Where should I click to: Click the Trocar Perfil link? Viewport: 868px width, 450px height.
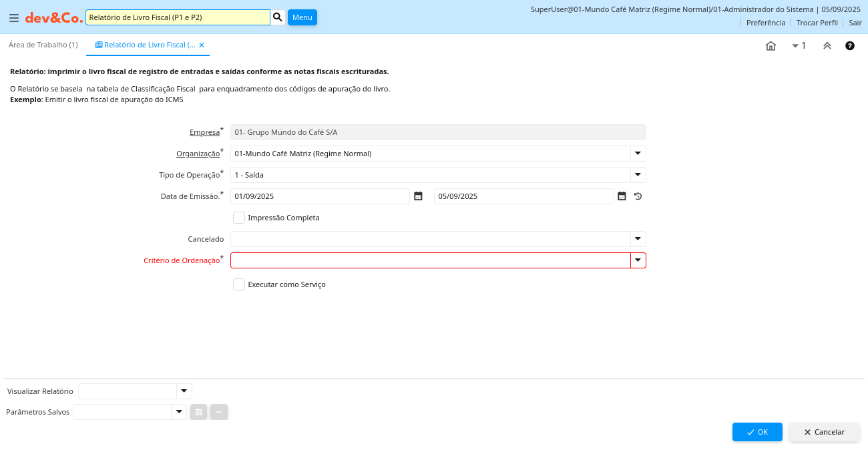click(817, 23)
